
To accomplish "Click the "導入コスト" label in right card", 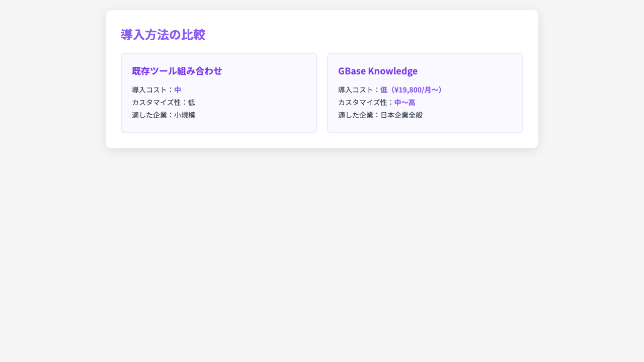I will 355,89.
